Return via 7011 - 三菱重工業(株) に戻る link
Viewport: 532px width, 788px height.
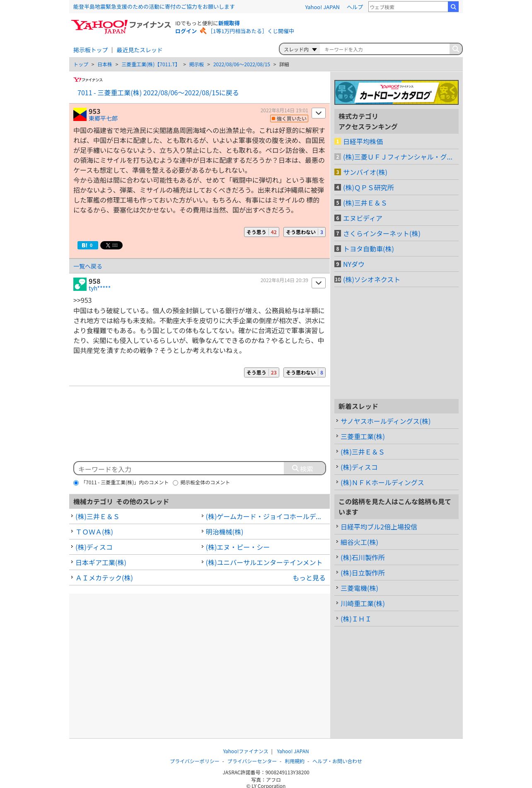coord(158,93)
